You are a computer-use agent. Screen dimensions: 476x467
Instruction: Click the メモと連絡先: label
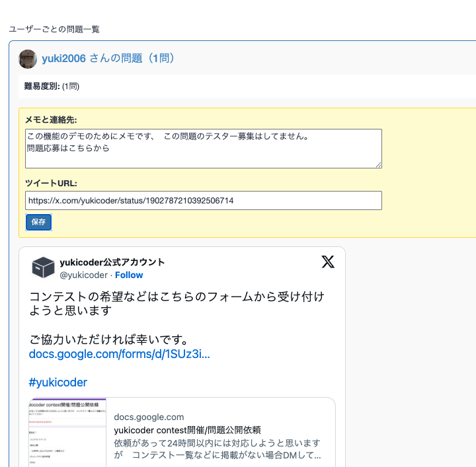(51, 120)
